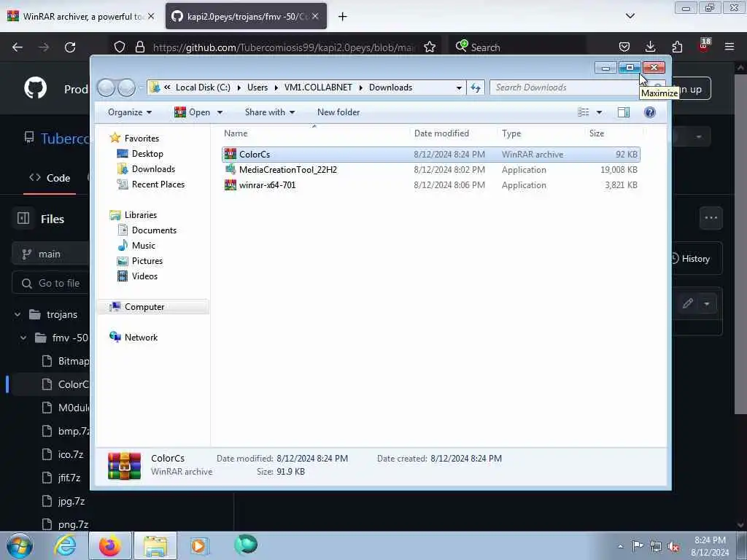This screenshot has height=560, width=747.
Task: Click VM1.COLLABNET breadcrumb segment
Action: click(x=318, y=87)
